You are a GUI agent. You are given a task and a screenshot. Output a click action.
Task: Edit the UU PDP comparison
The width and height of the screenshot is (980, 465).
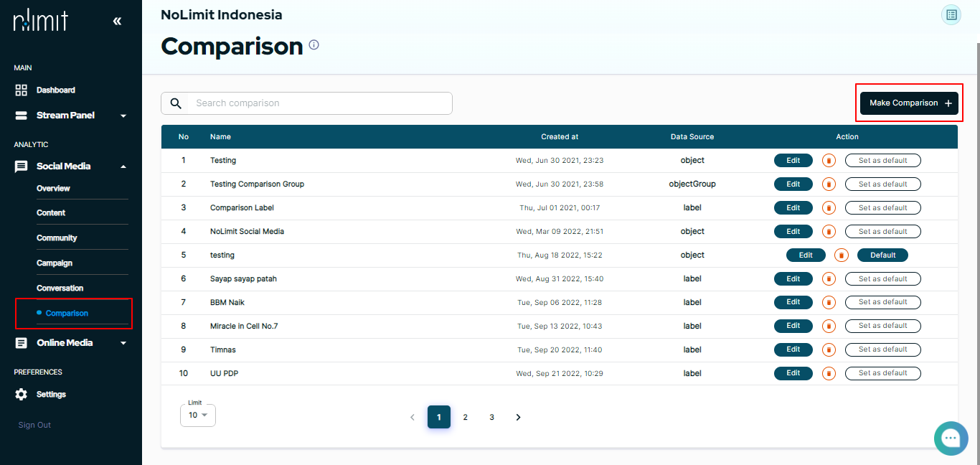[793, 373]
